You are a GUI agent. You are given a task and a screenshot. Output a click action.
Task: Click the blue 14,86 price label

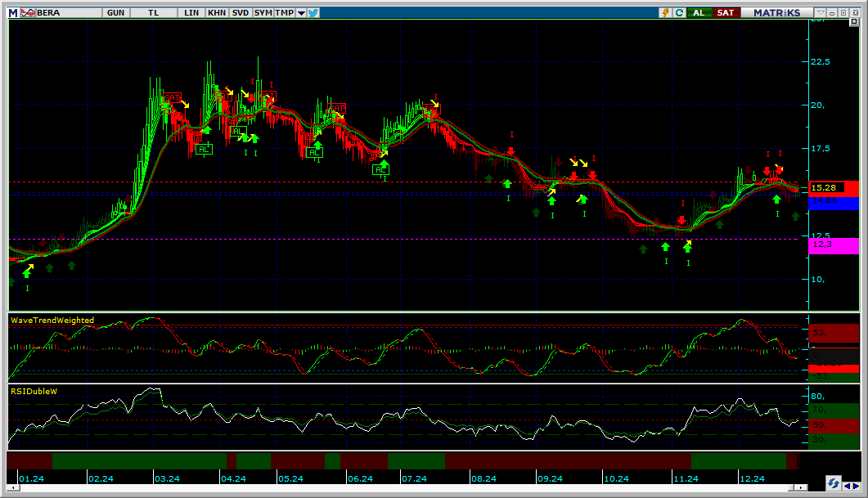[834, 202]
